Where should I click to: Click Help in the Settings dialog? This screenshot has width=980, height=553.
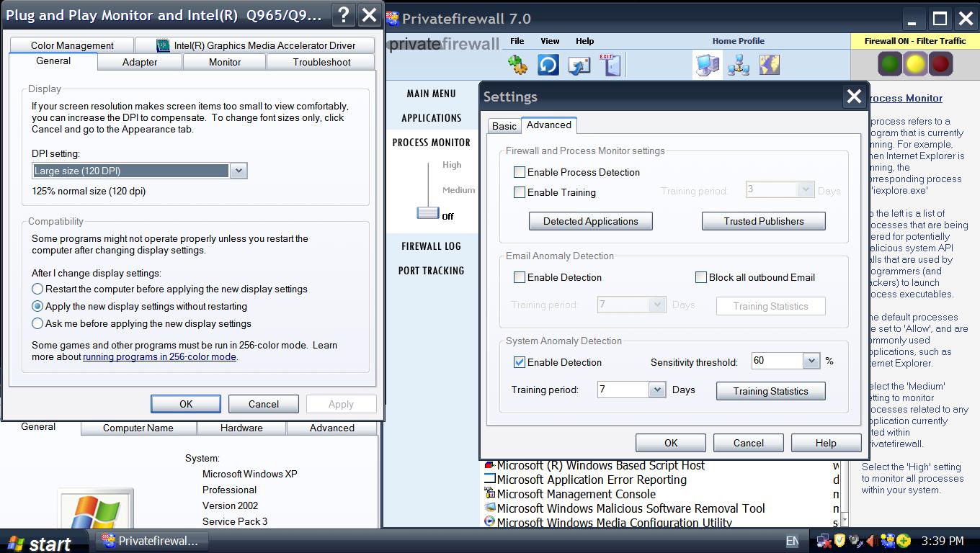[x=826, y=443]
